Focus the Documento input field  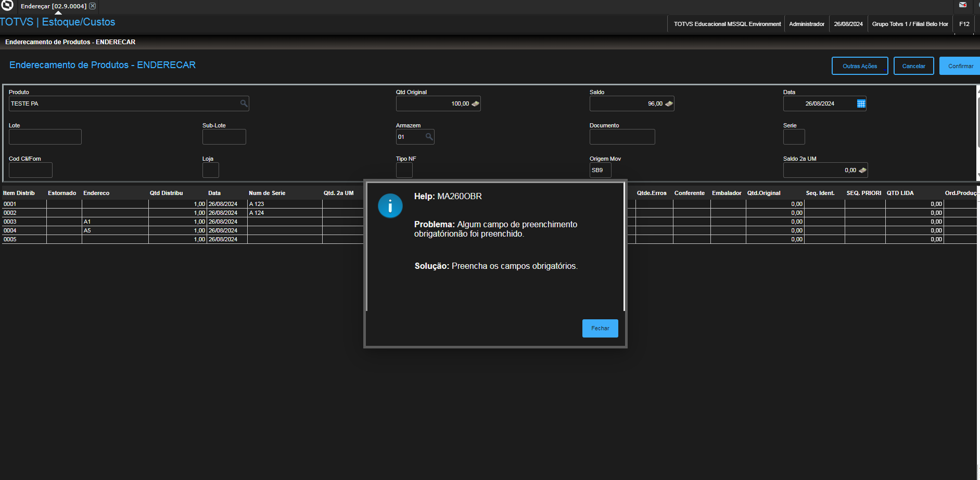click(x=622, y=137)
